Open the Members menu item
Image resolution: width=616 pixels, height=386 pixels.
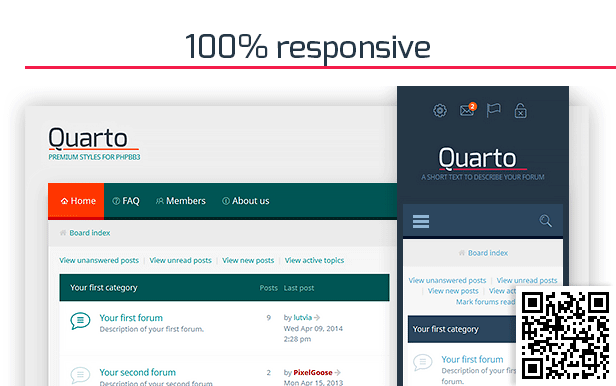pos(181,201)
